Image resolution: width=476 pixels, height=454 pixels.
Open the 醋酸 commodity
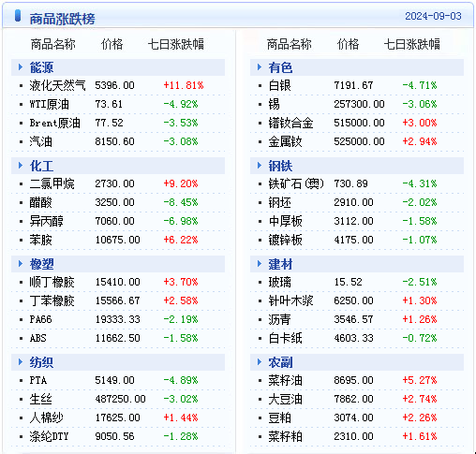(41, 202)
